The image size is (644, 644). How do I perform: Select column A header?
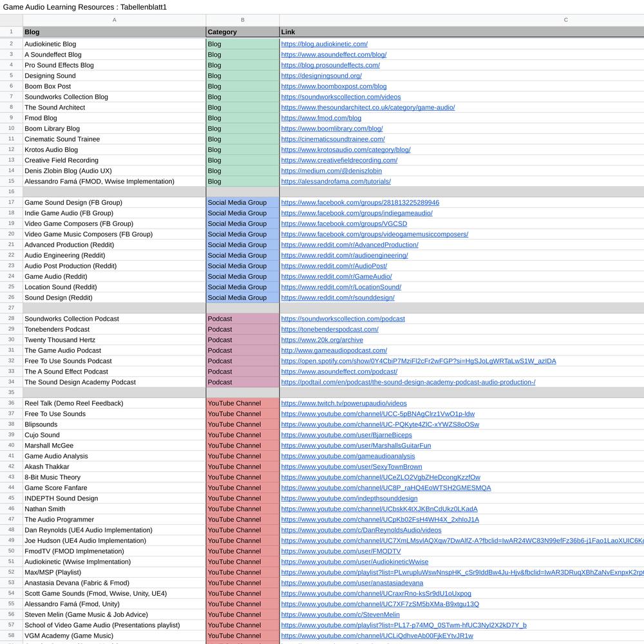(x=114, y=20)
